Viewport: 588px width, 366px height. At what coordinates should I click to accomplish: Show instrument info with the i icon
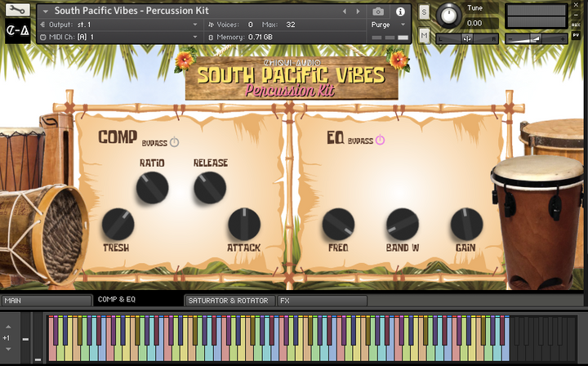tap(400, 11)
